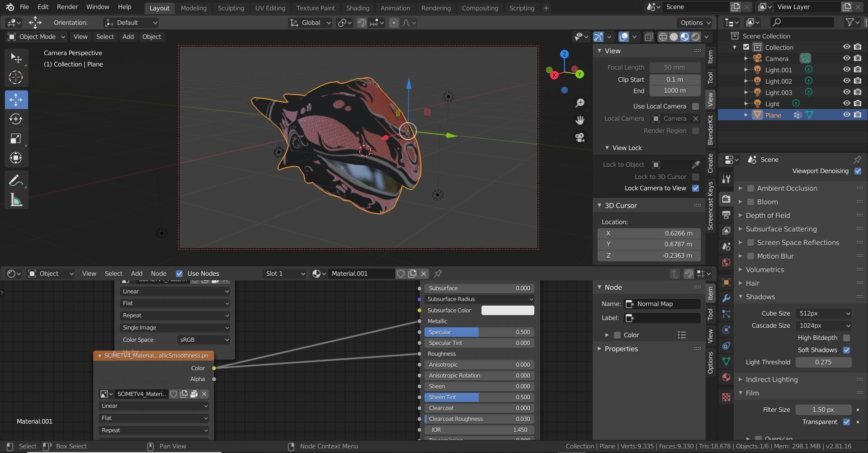Enable Lock to 3D Cursor

[x=695, y=177]
